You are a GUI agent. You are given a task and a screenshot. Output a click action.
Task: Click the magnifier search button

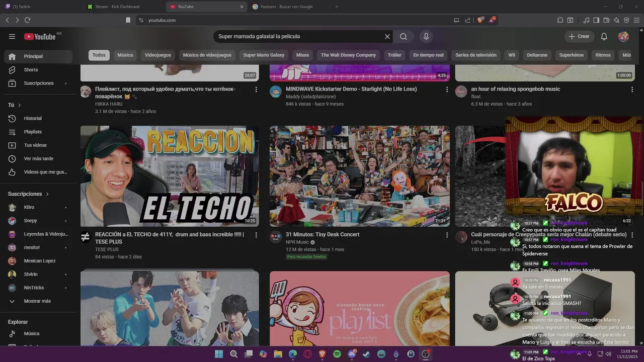404,36
